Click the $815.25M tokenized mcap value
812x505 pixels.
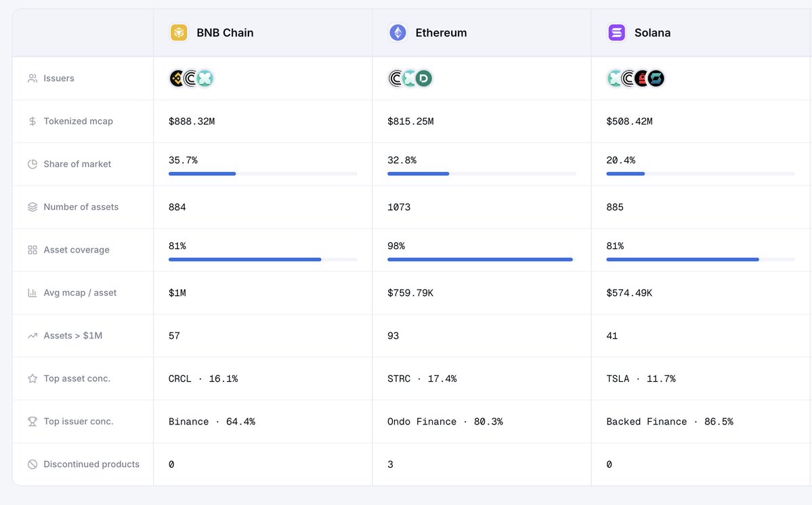(410, 121)
